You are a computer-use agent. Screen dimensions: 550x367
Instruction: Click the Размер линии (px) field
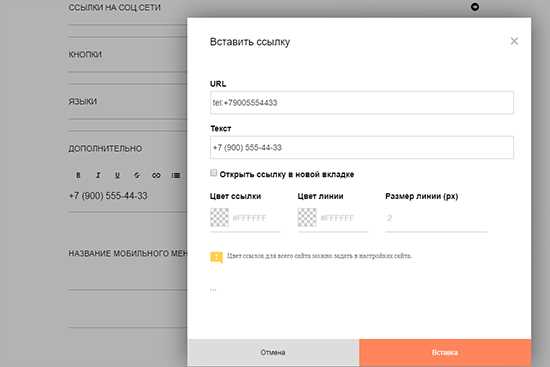(436, 218)
